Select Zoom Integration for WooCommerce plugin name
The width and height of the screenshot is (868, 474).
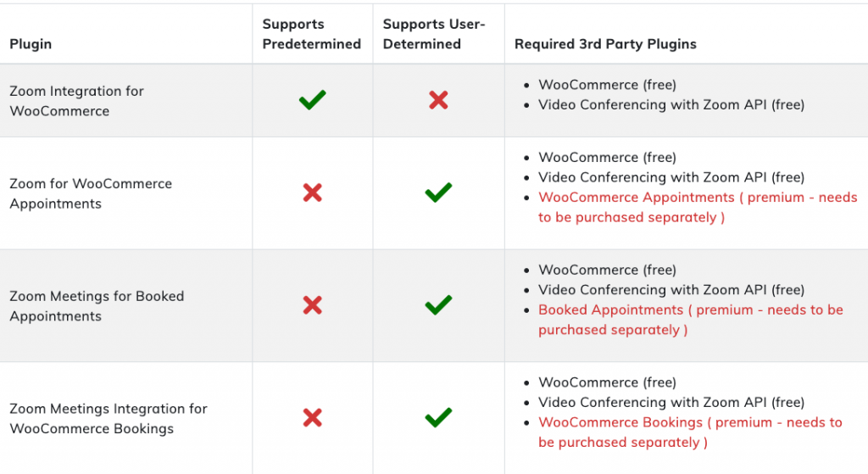(76, 101)
